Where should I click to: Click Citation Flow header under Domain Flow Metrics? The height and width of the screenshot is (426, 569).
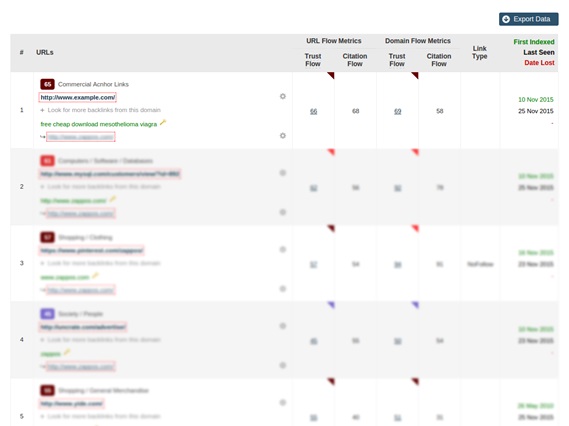439,60
